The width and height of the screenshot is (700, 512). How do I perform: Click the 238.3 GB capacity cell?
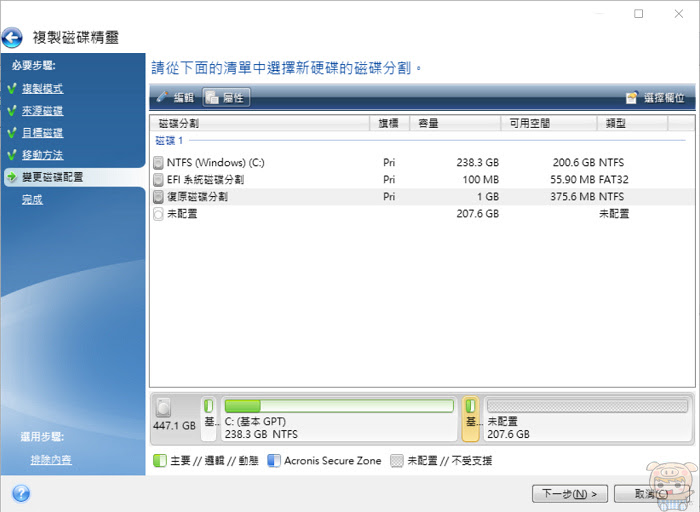pyautogui.click(x=477, y=162)
